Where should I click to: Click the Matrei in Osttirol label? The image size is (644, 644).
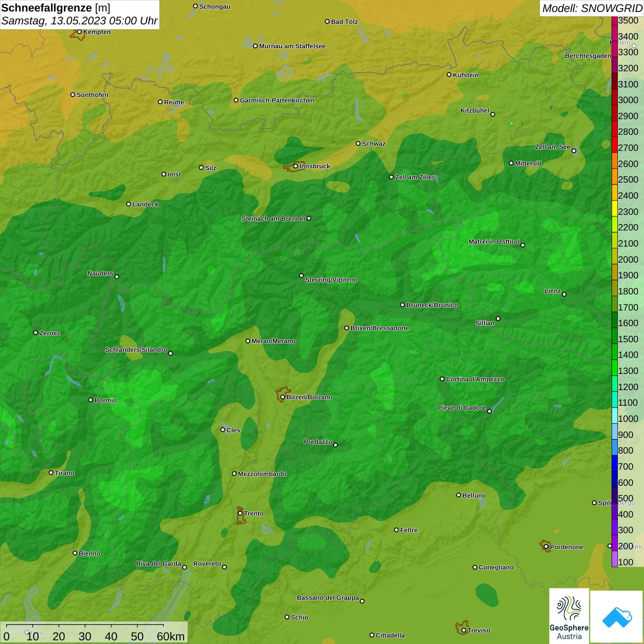(494, 241)
